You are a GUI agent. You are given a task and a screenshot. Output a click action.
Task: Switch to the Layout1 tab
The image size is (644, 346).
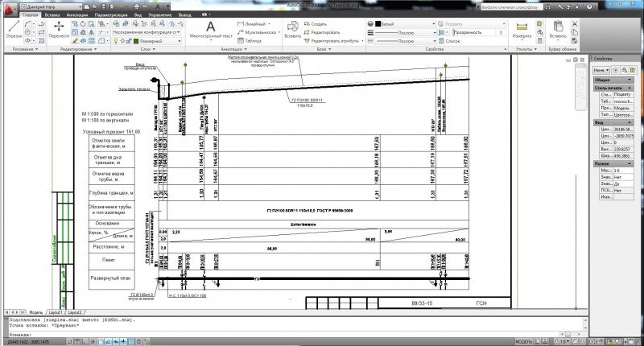click(55, 312)
